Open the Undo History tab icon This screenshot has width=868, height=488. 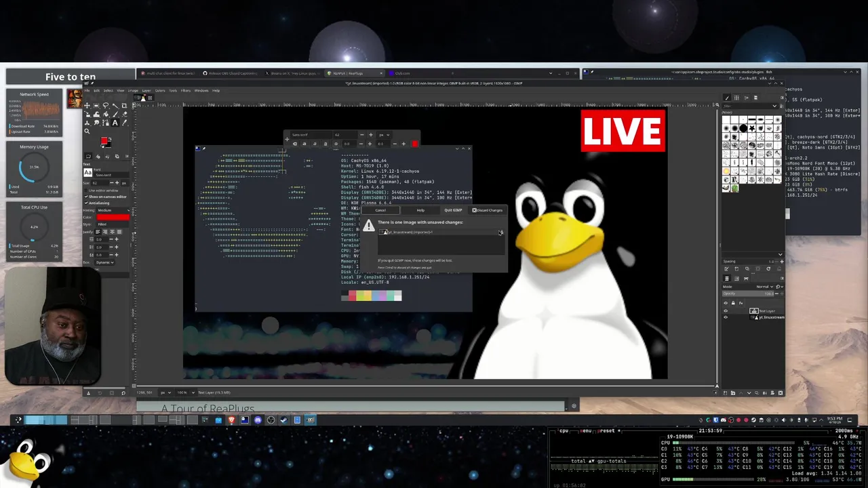(x=107, y=156)
